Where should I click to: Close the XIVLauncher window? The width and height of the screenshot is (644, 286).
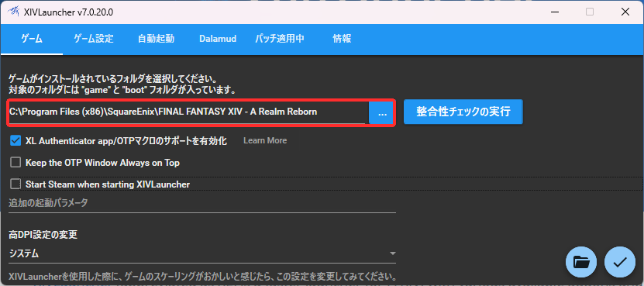coord(625,12)
